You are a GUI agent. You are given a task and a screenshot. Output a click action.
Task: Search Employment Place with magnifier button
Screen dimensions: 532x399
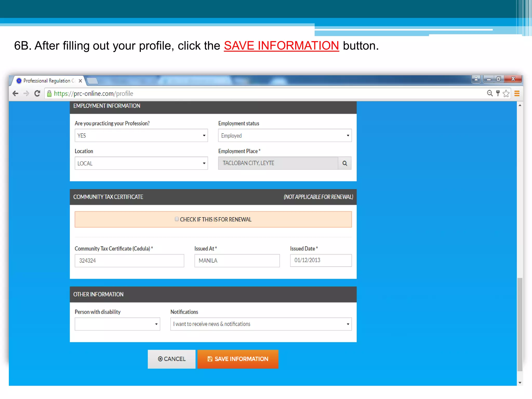pos(345,163)
